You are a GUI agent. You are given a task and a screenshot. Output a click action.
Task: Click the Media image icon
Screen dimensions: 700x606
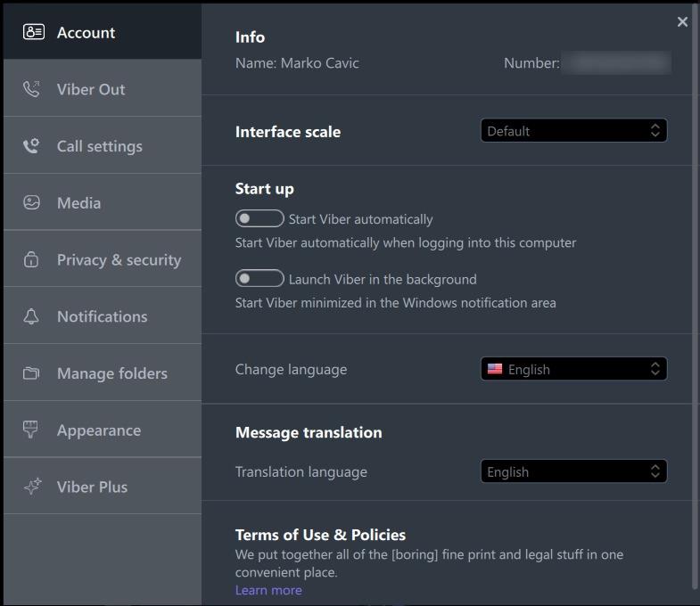[x=32, y=203]
